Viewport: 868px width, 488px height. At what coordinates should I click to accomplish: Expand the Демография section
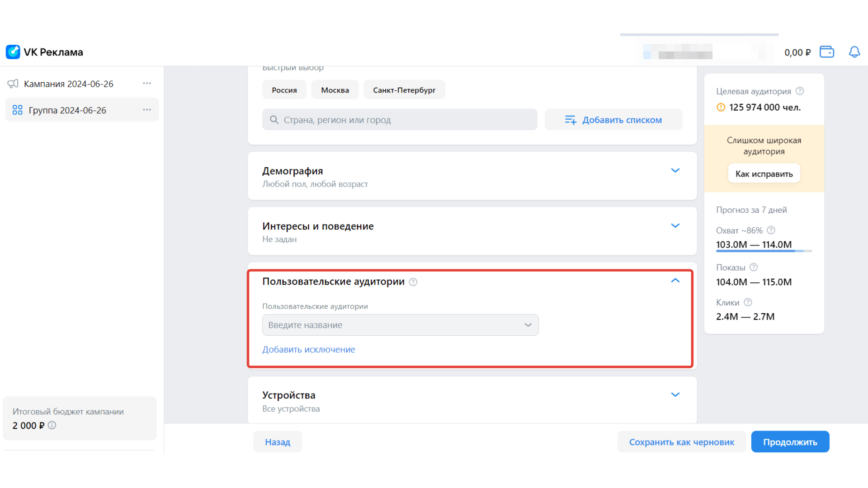pyautogui.click(x=675, y=171)
